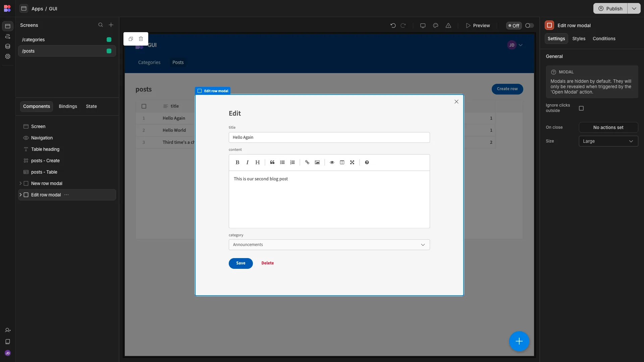
Task: Click the Publish button
Action: (610, 8)
